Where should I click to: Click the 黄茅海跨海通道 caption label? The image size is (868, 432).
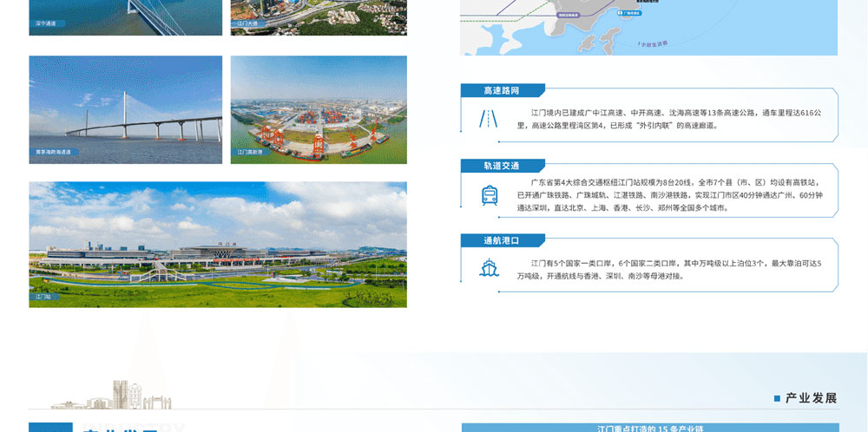[54, 152]
